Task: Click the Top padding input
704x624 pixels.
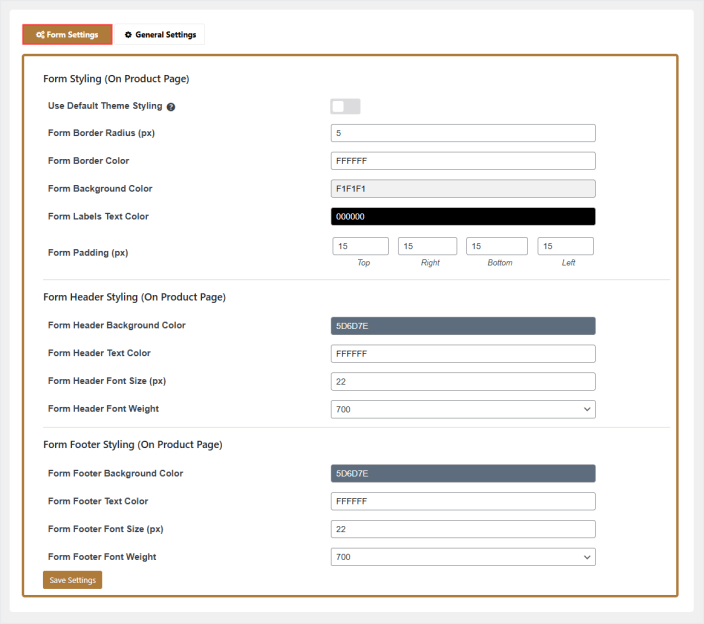Action: point(361,246)
